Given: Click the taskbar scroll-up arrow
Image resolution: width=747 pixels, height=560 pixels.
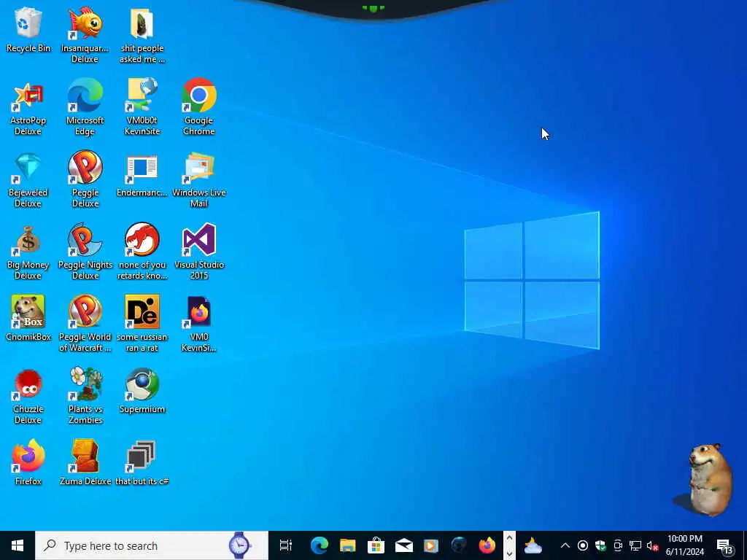Looking at the screenshot, I should pyautogui.click(x=509, y=539).
